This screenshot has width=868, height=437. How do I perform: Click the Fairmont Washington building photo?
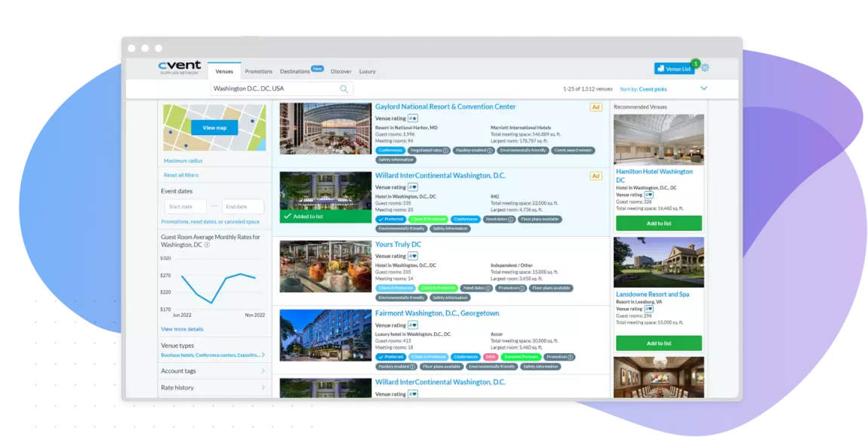(x=325, y=335)
